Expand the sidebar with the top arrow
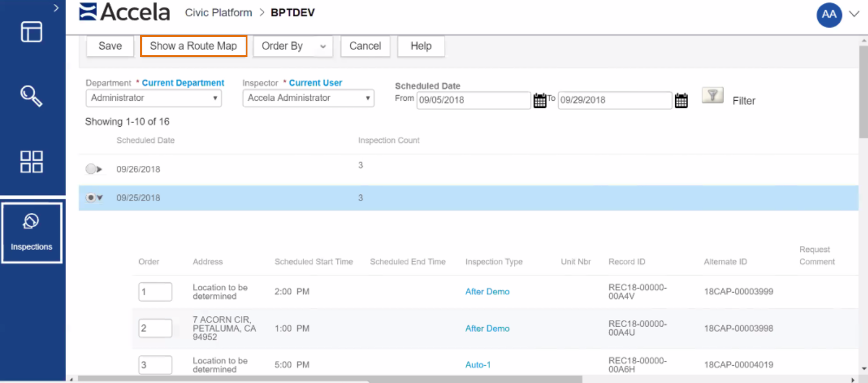The height and width of the screenshot is (383, 868). pos(56,8)
